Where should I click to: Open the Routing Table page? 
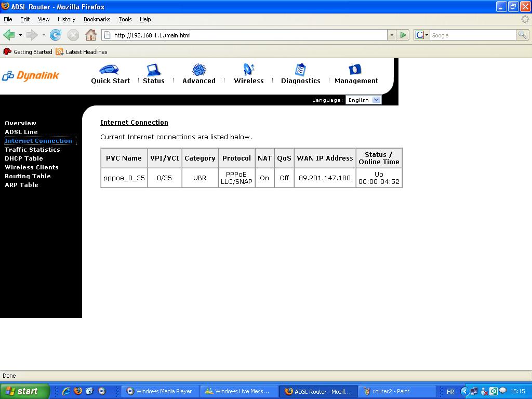click(x=28, y=176)
